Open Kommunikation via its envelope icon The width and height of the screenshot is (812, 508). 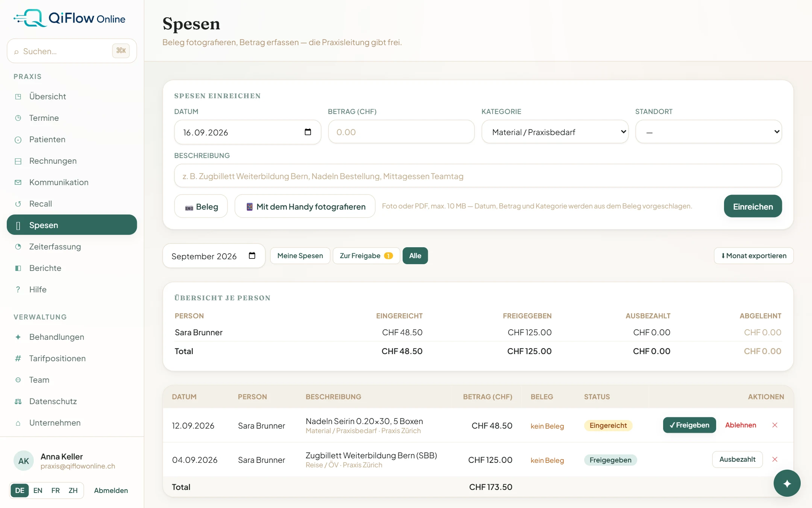(x=18, y=182)
